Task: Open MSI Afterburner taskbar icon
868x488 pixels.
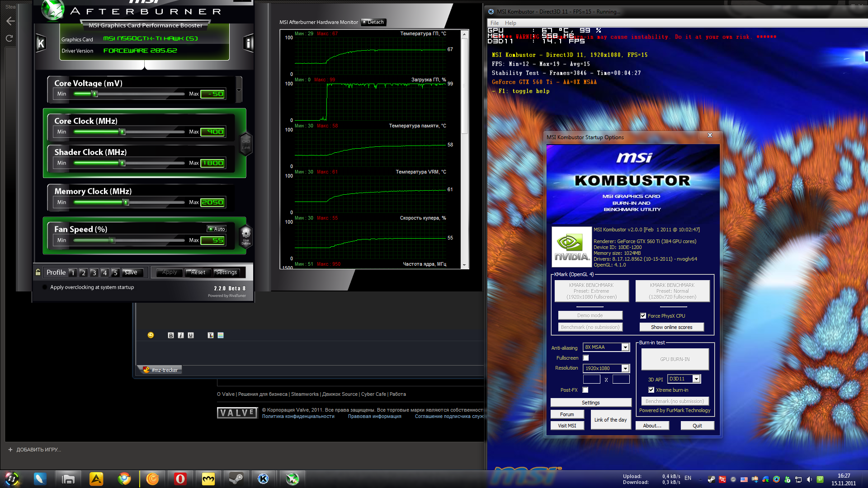Action: [292, 479]
